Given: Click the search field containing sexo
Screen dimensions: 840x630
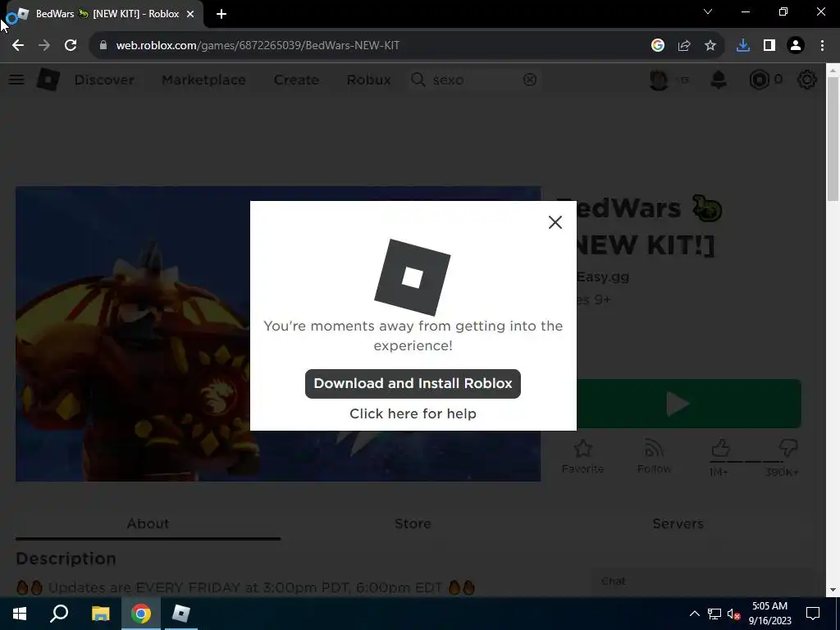Looking at the screenshot, I should coord(474,80).
